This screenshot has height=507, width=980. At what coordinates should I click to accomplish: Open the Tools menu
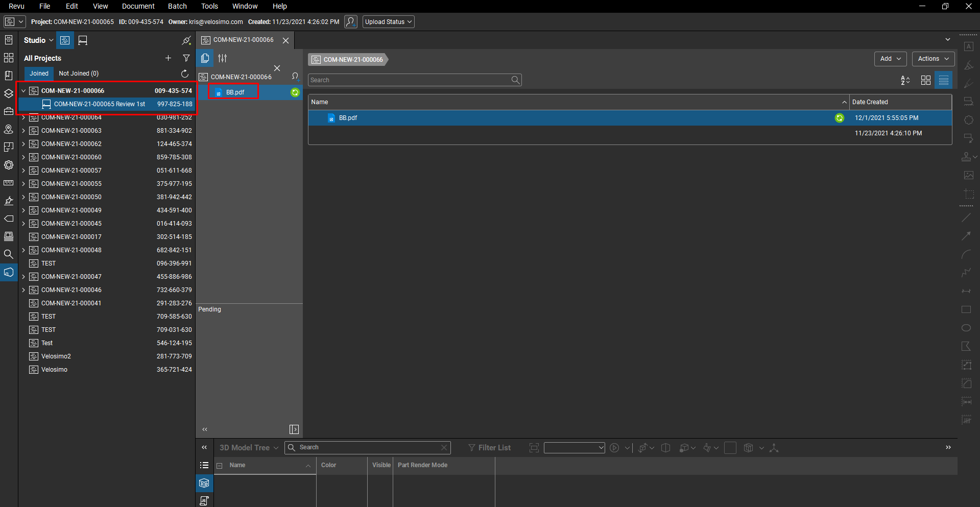click(209, 6)
